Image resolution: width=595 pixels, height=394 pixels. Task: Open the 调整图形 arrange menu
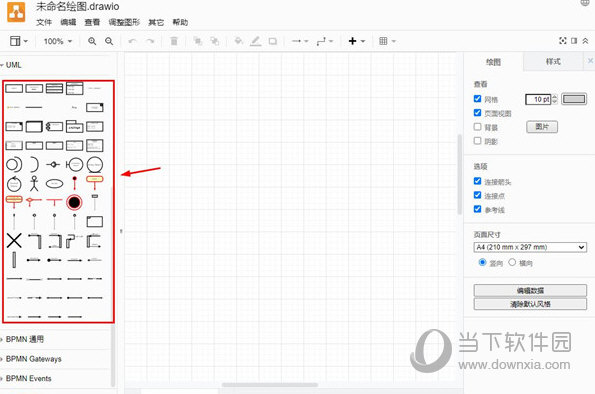pos(124,22)
